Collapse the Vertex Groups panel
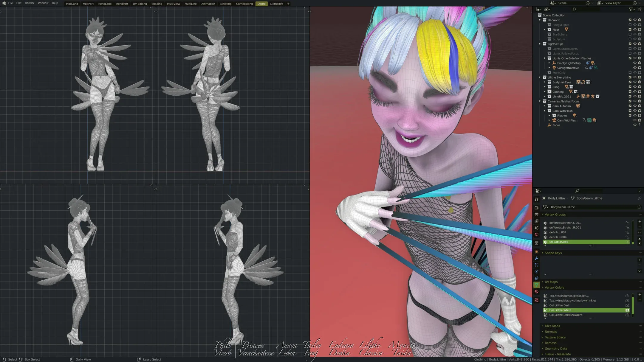Screen dimensions: 644x362 (555, 214)
